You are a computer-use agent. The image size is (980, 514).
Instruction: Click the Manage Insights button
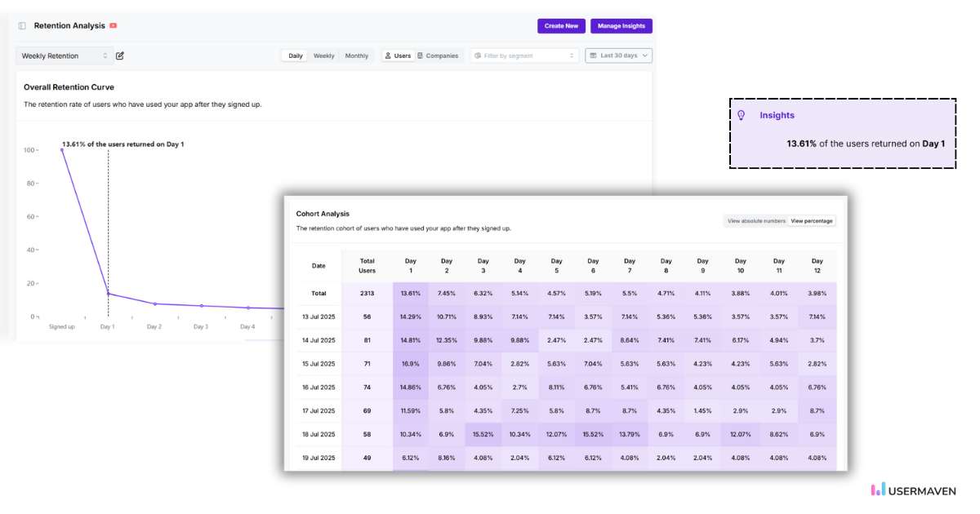click(x=621, y=26)
